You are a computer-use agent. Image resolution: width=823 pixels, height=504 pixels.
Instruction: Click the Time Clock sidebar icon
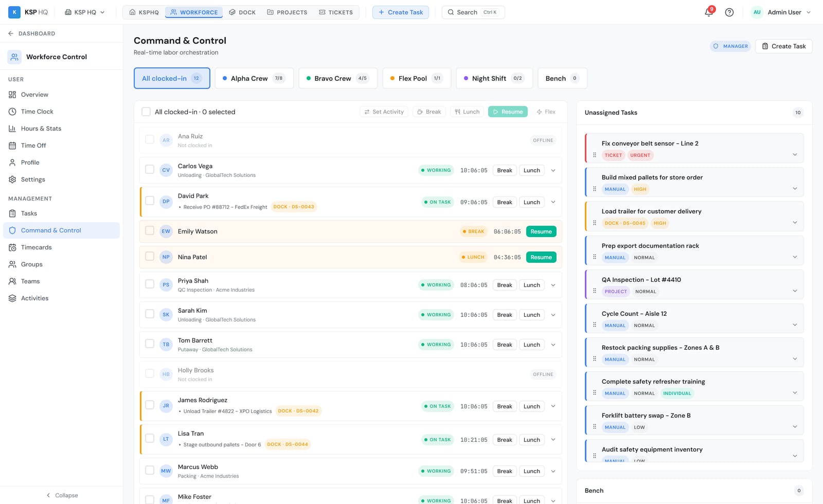coord(12,112)
